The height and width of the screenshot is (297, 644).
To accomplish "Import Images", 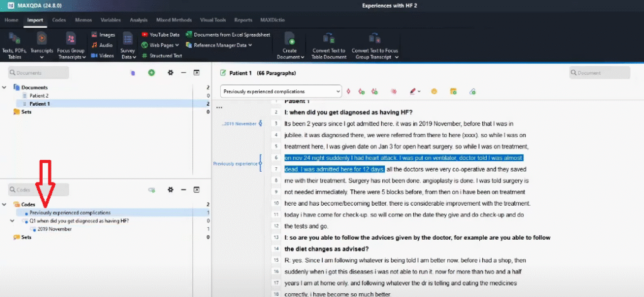I will [x=103, y=35].
